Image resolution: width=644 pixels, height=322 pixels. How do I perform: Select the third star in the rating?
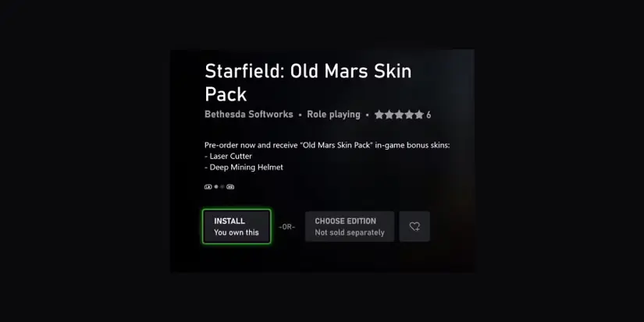[399, 115]
